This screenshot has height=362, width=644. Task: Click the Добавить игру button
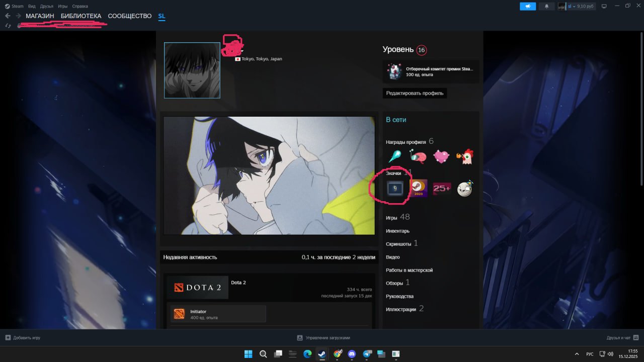coord(23,337)
